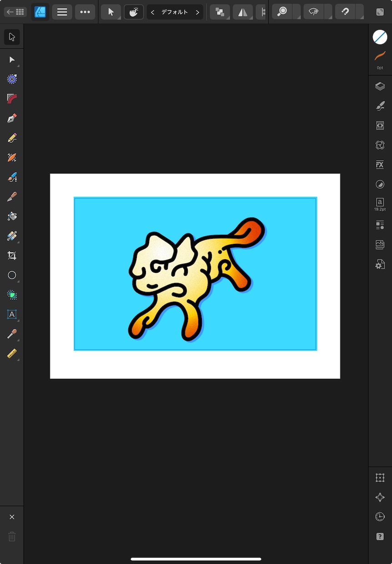Viewport: 392px width, 564px height.
Task: Toggle snapping with the magnet button
Action: pos(345,12)
